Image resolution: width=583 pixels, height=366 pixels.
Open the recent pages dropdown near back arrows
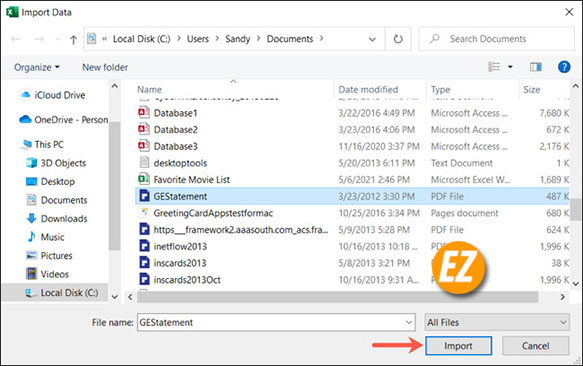(x=57, y=39)
